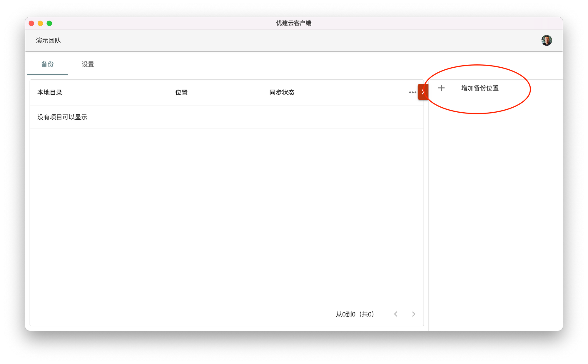Click the 演示团队 team name

49,41
